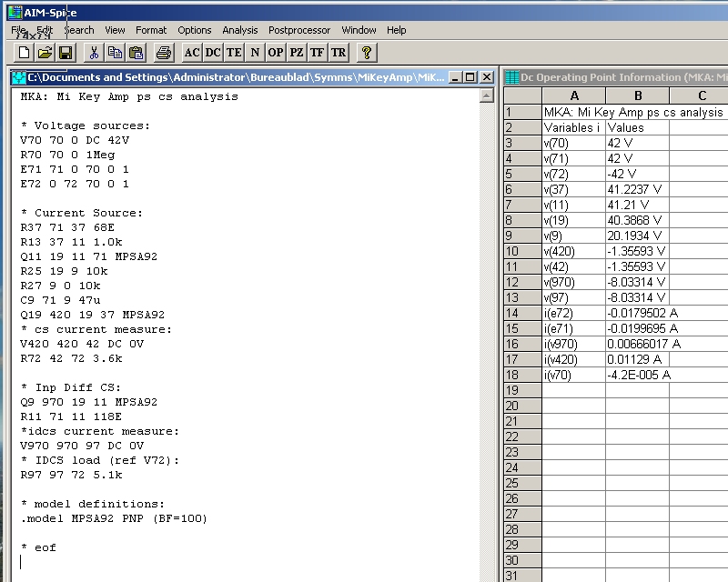Click '.model MPSA92 PNP (BF=100)' line
The width and height of the screenshot is (728, 582).
click(114, 518)
